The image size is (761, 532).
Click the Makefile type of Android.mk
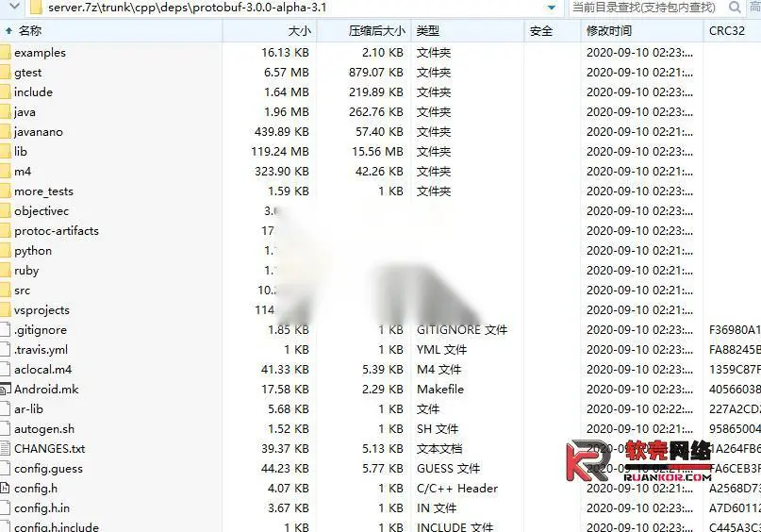click(x=440, y=390)
